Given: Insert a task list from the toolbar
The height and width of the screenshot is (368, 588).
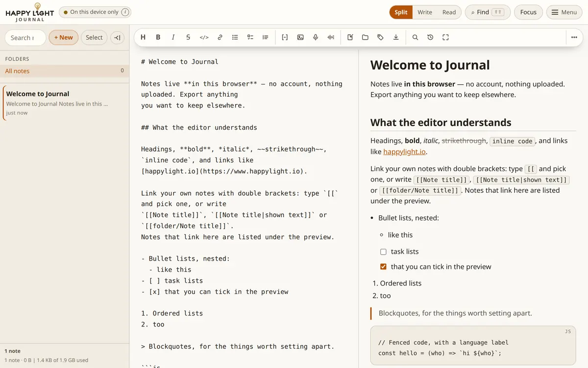Looking at the screenshot, I should [250, 37].
